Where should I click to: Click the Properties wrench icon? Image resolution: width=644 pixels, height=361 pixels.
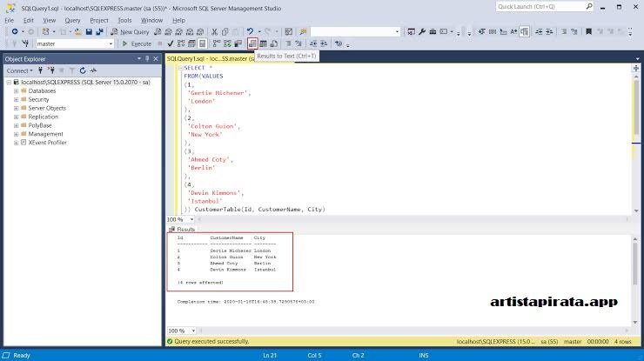click(x=422, y=31)
